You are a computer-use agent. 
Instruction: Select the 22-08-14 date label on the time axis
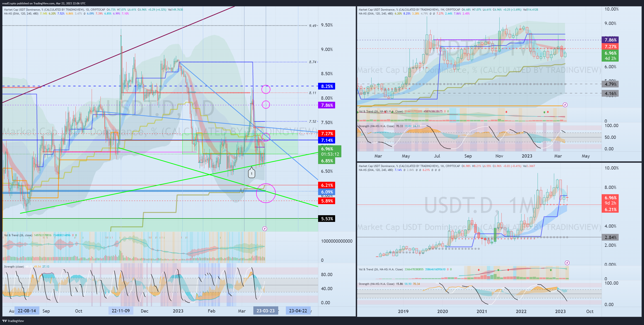tap(27, 311)
